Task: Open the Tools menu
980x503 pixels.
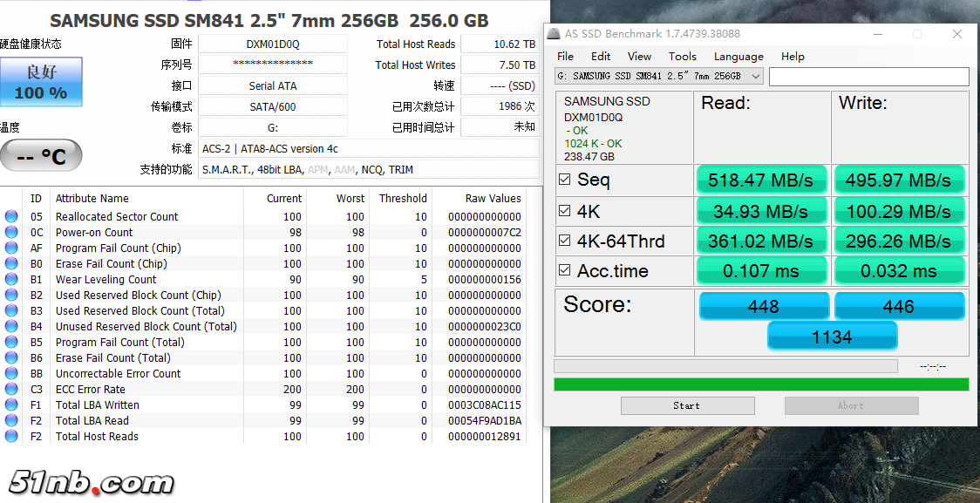Action: tap(683, 56)
